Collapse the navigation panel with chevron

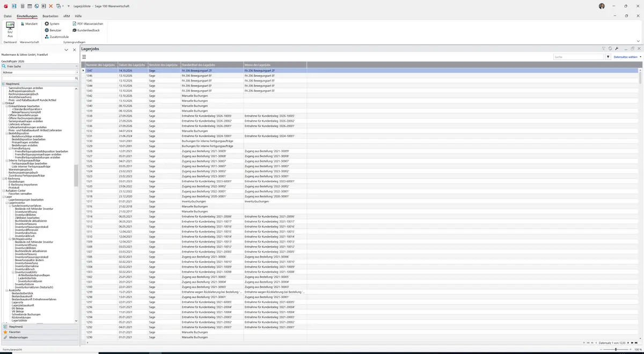[66, 50]
